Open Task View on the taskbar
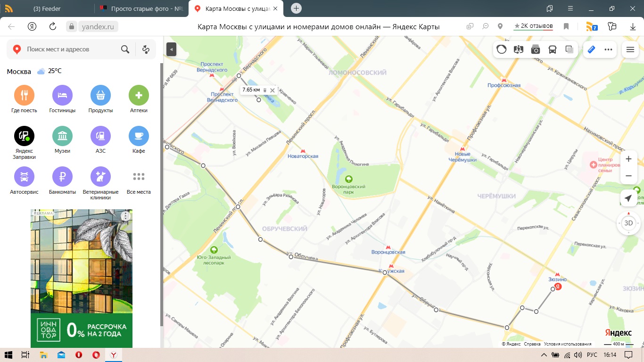The image size is (644, 362). click(26, 354)
